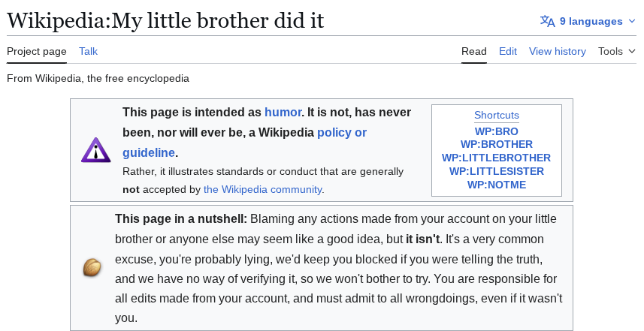Switch to the Talk tab
The width and height of the screenshot is (644, 331).
pos(88,51)
